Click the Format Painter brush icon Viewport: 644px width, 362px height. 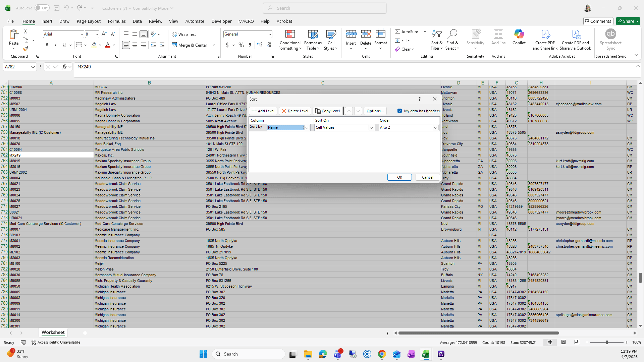click(25, 49)
